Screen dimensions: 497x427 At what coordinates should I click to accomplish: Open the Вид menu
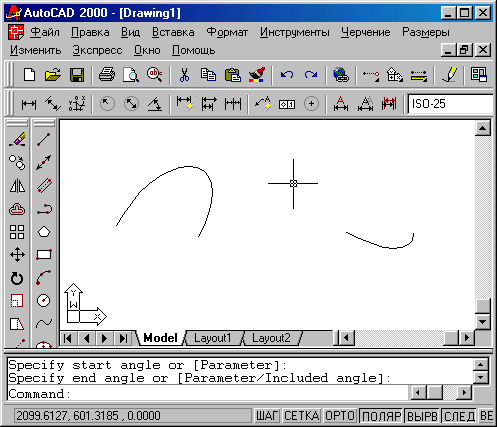[x=130, y=32]
